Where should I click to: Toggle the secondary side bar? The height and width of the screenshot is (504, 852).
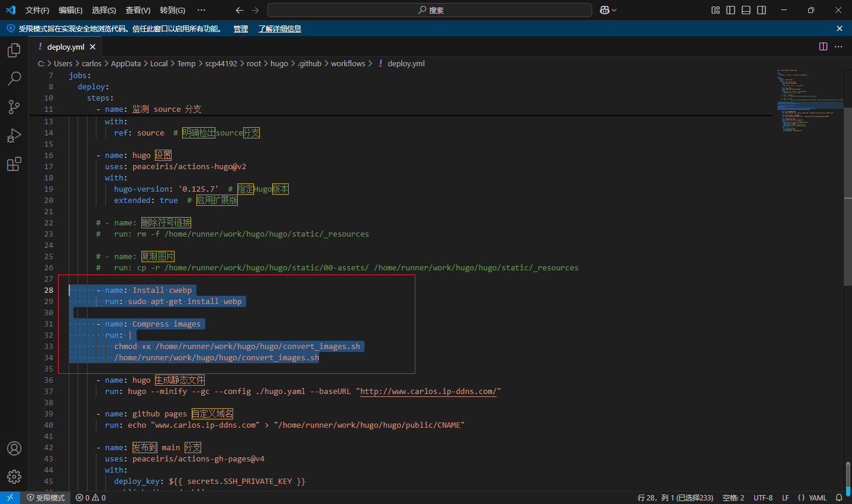pyautogui.click(x=761, y=10)
